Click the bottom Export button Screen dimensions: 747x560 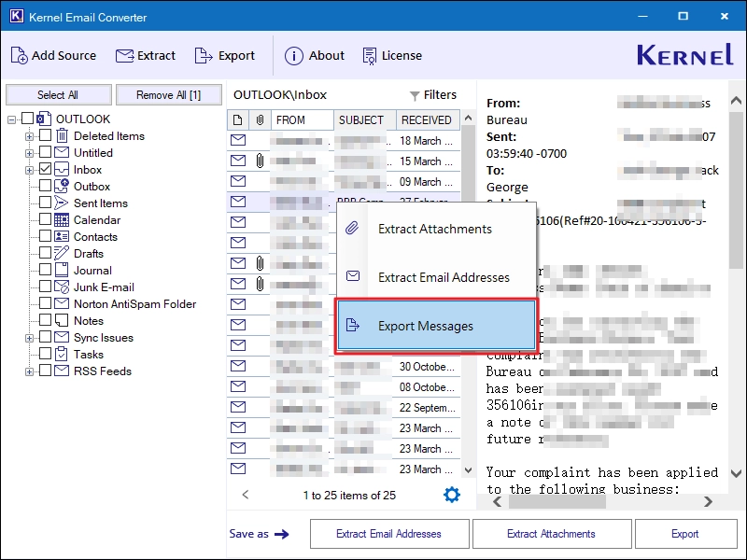(685, 534)
